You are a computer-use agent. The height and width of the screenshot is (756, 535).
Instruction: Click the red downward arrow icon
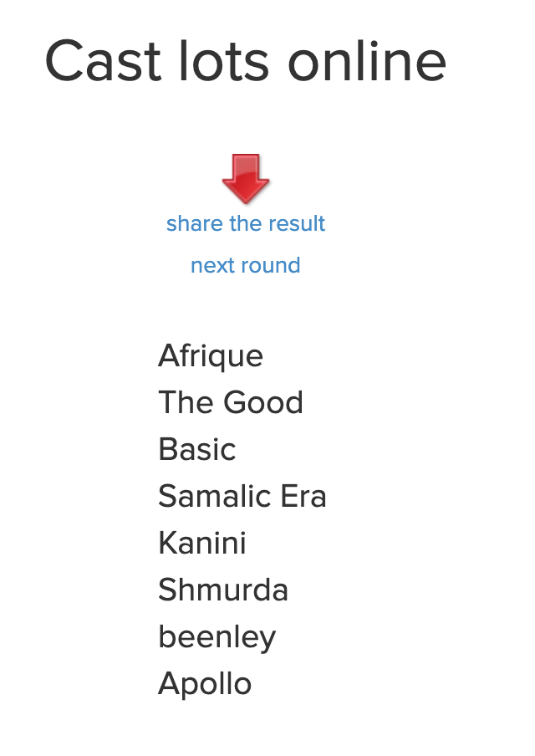(x=246, y=178)
